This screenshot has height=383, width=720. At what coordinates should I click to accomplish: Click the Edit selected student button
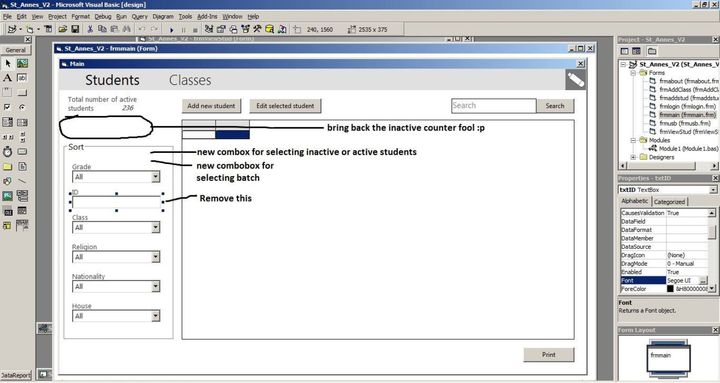[x=285, y=106]
